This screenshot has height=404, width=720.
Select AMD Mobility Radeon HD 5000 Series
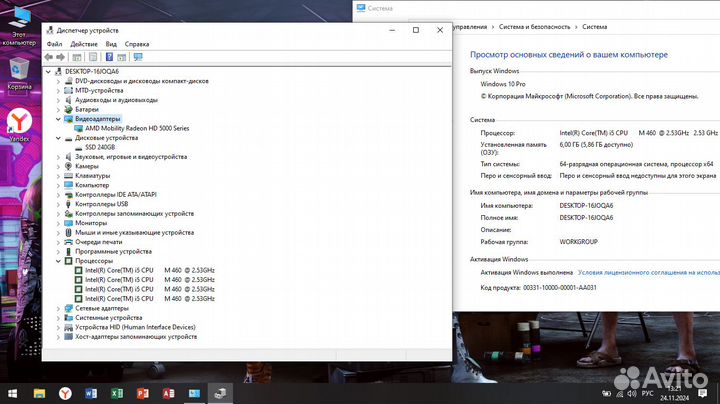pyautogui.click(x=137, y=129)
